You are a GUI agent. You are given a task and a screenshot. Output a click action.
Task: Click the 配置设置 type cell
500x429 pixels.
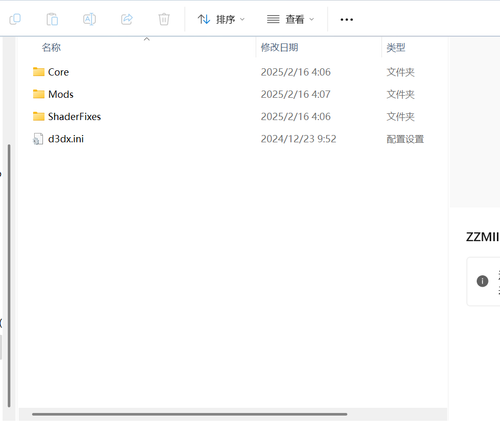click(405, 139)
